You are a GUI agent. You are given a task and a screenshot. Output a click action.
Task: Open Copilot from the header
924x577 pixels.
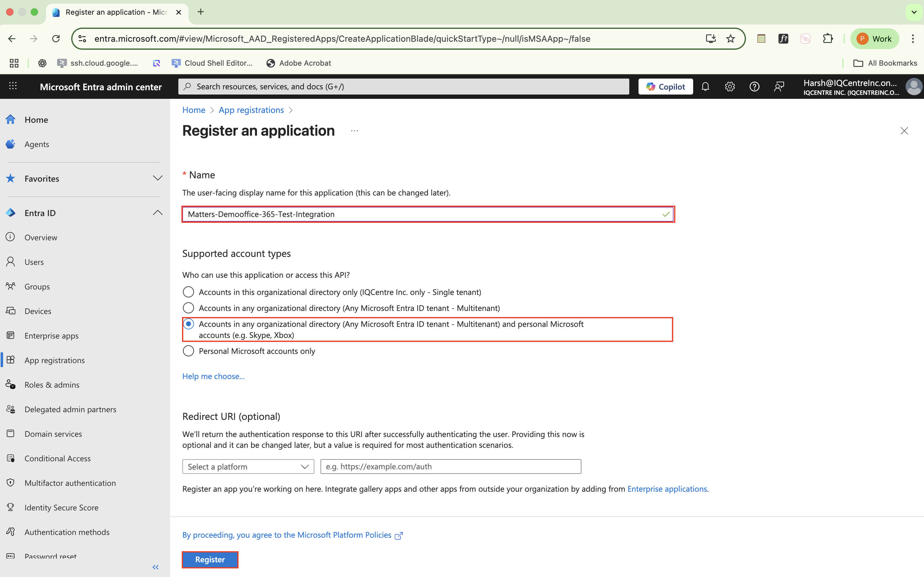666,87
